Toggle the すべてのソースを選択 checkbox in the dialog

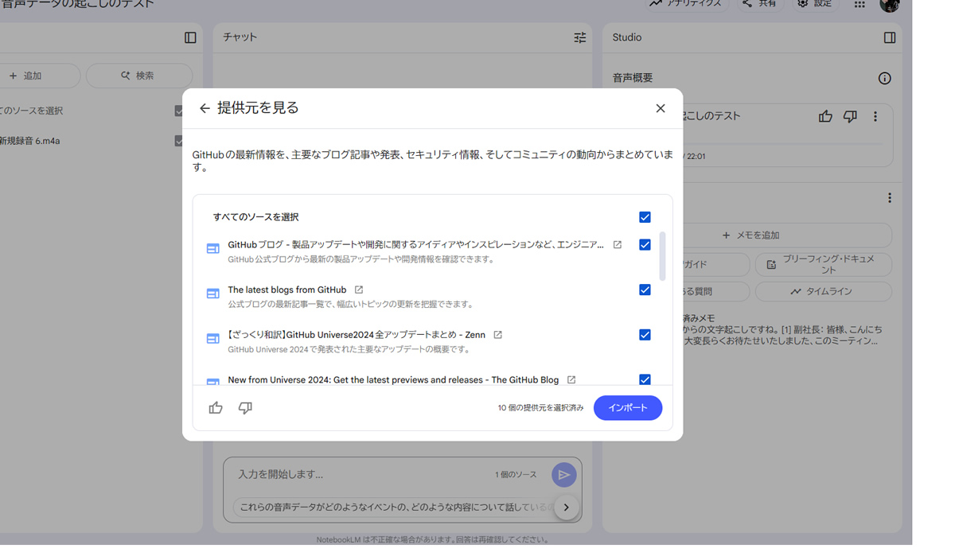645,217
